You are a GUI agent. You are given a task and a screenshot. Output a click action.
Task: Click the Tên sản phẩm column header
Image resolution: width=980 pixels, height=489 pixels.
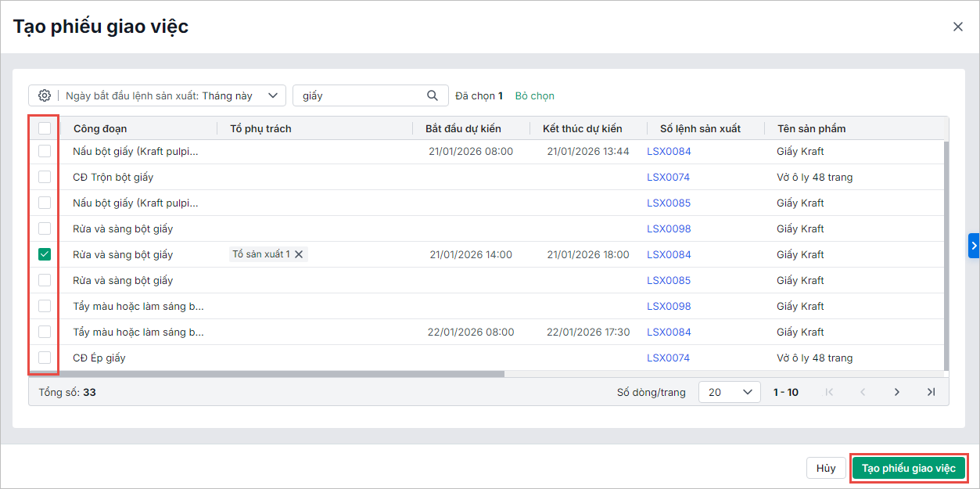click(x=811, y=128)
